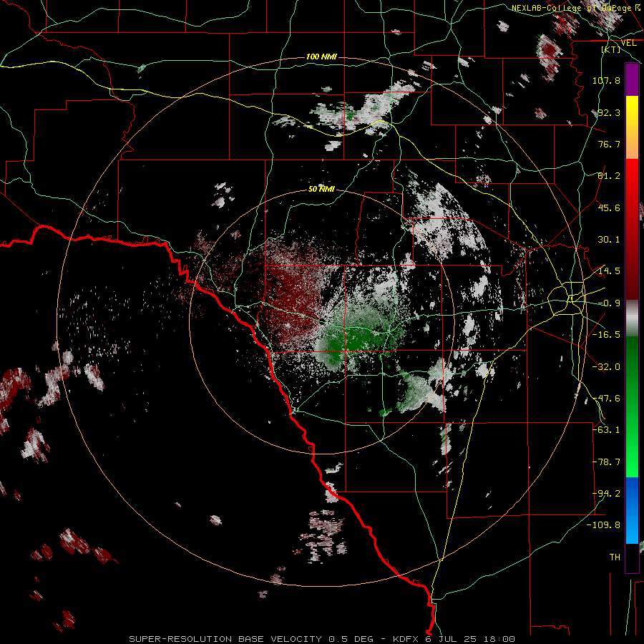Pick the gray near-zero band of color bar
The image size is (644, 644).
[x=632, y=318]
